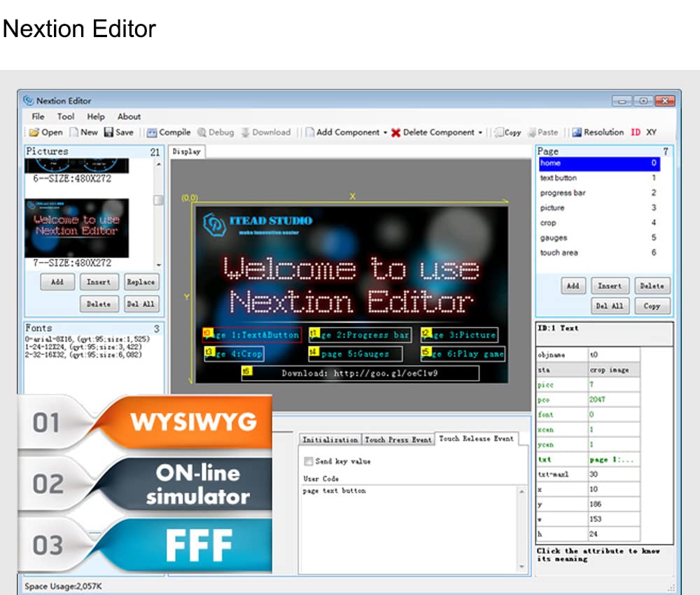Click the New file icon
The width and height of the screenshot is (700, 595).
coord(73,132)
